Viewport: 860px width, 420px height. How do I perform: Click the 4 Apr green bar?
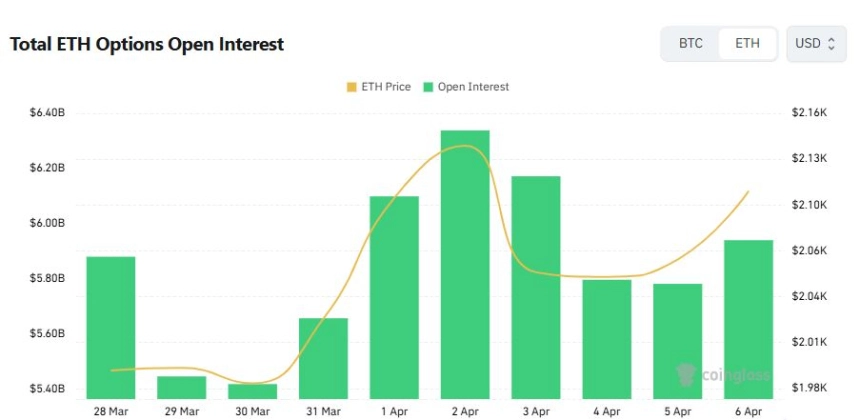tap(607, 338)
